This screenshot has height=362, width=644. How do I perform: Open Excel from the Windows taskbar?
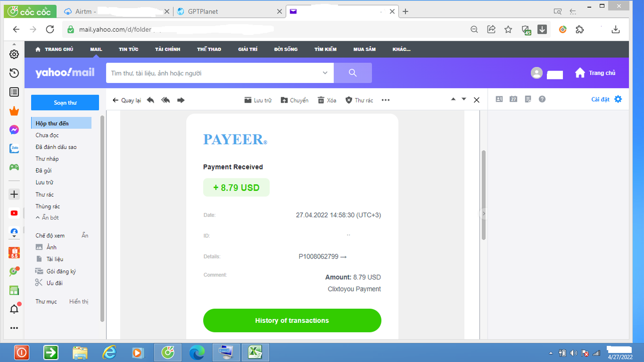click(256, 353)
